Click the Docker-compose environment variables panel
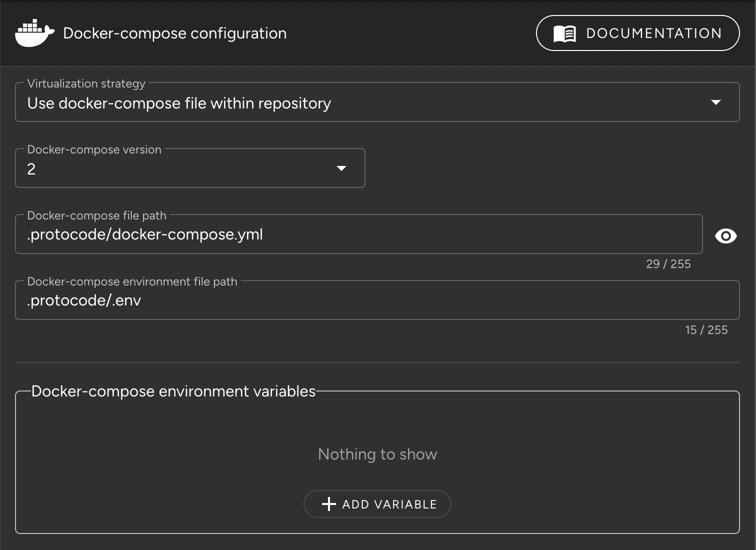The width and height of the screenshot is (756, 550). click(x=377, y=460)
